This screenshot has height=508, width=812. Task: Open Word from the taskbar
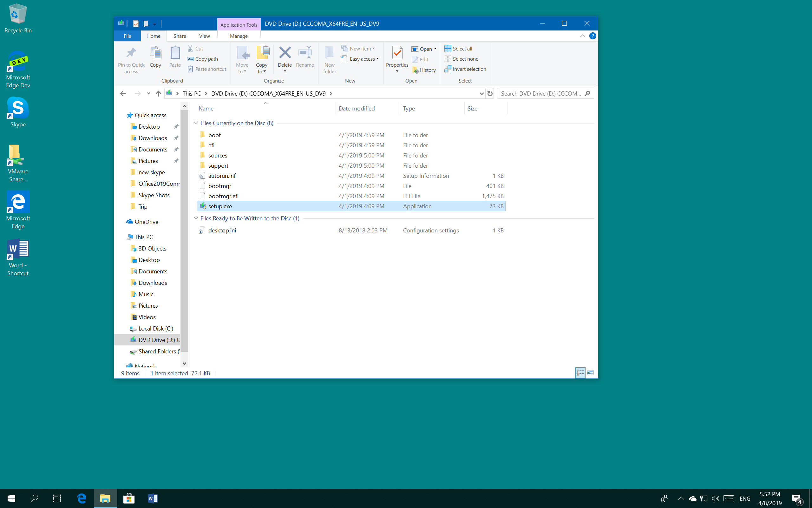[x=152, y=498]
